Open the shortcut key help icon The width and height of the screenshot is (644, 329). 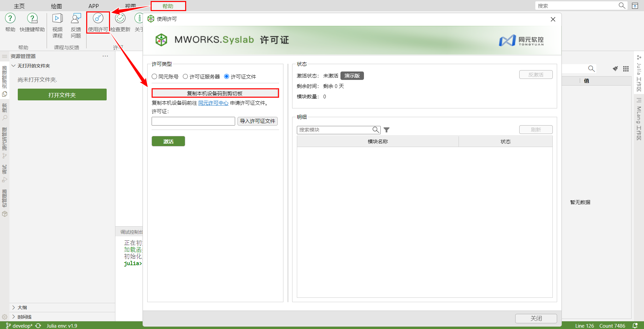(x=32, y=18)
